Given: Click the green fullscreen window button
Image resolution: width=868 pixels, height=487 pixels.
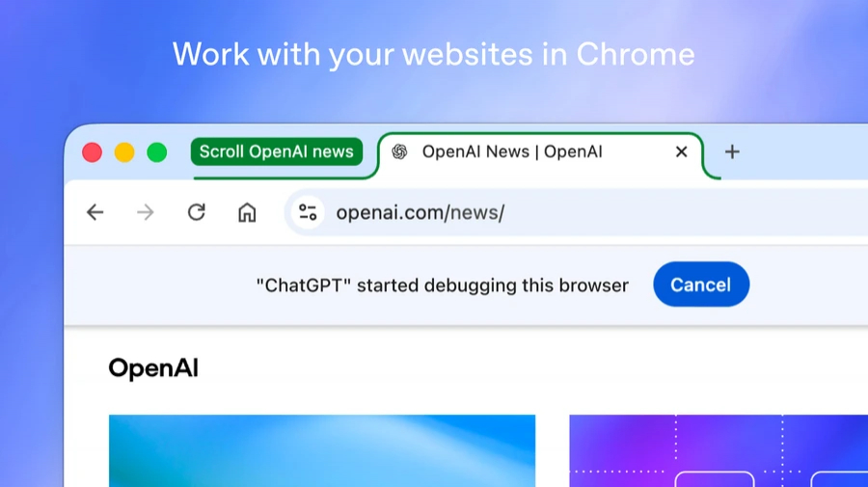Looking at the screenshot, I should pyautogui.click(x=157, y=152).
